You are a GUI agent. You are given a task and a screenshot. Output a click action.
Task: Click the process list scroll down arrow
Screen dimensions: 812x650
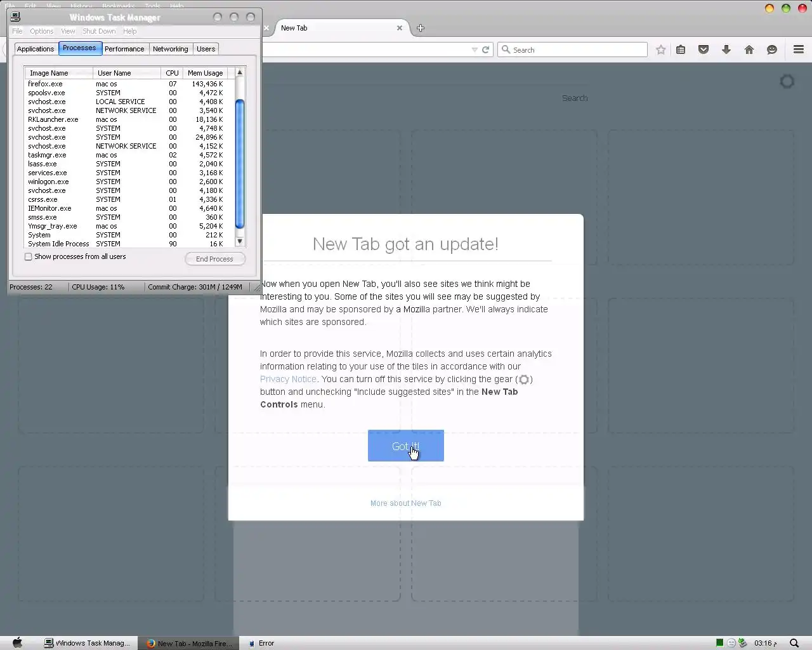click(x=240, y=241)
